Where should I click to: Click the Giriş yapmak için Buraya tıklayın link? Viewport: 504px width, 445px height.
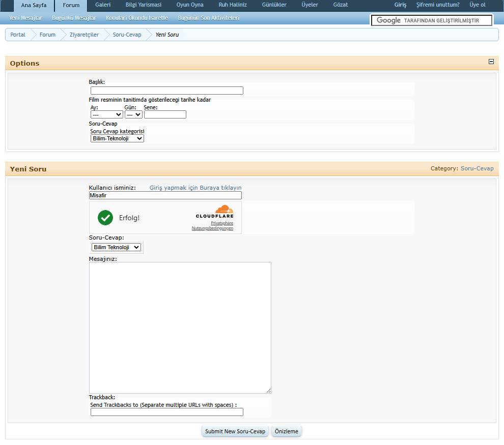[x=195, y=188]
